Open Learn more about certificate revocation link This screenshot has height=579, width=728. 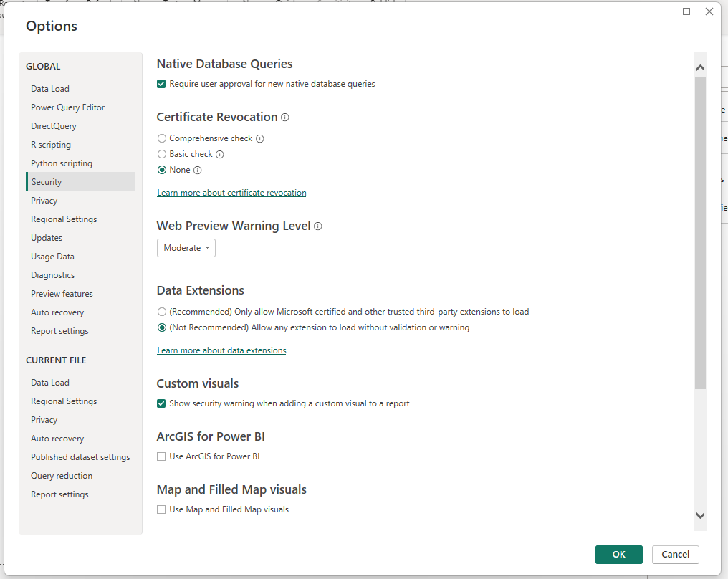click(231, 193)
